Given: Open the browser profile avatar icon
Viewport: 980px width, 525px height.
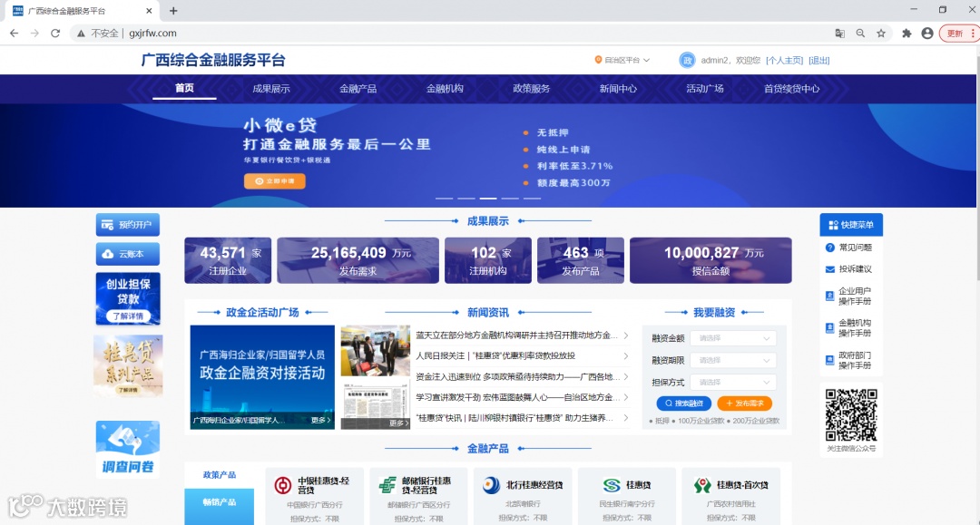Looking at the screenshot, I should point(927,33).
